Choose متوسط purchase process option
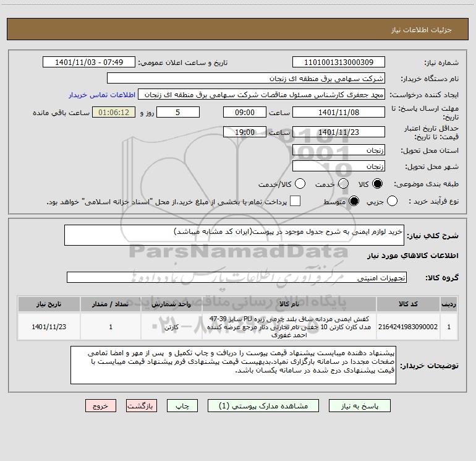476x461 pixels. point(354,201)
